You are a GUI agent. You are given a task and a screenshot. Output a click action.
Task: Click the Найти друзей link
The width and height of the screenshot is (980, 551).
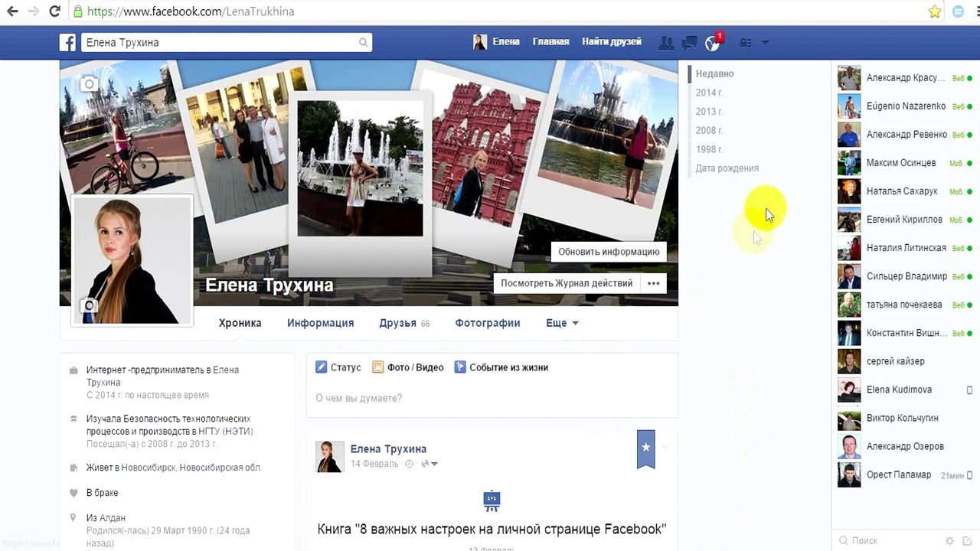pyautogui.click(x=612, y=42)
